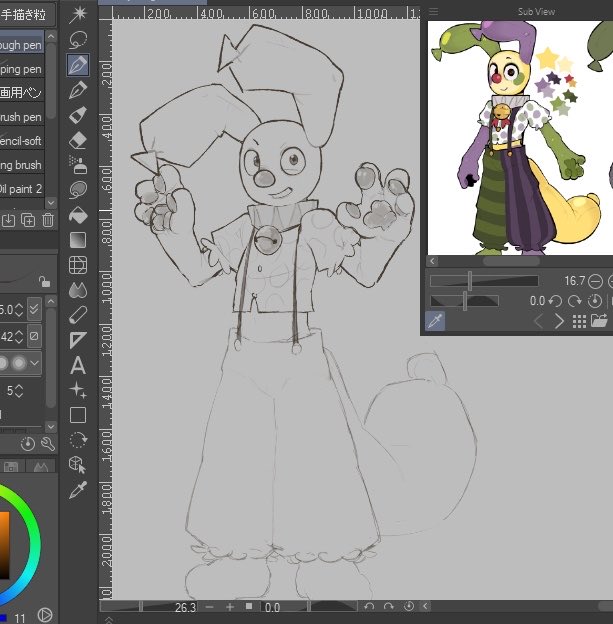This screenshot has width=613, height=624.
Task: Show next Sub View image
Action: coord(559,321)
